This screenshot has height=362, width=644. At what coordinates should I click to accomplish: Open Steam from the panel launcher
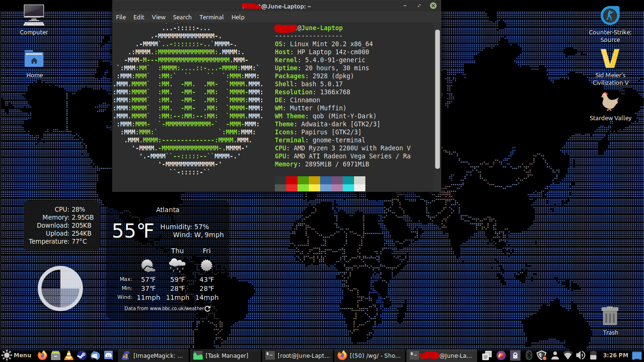[x=82, y=355]
